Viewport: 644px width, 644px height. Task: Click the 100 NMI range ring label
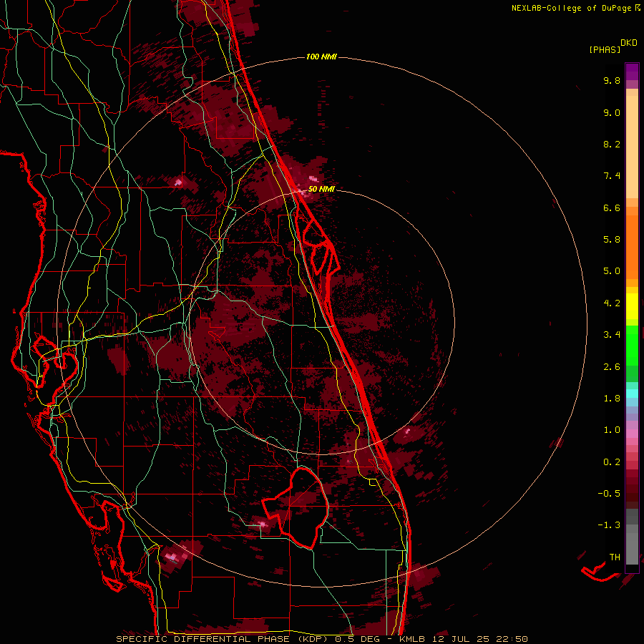[321, 57]
